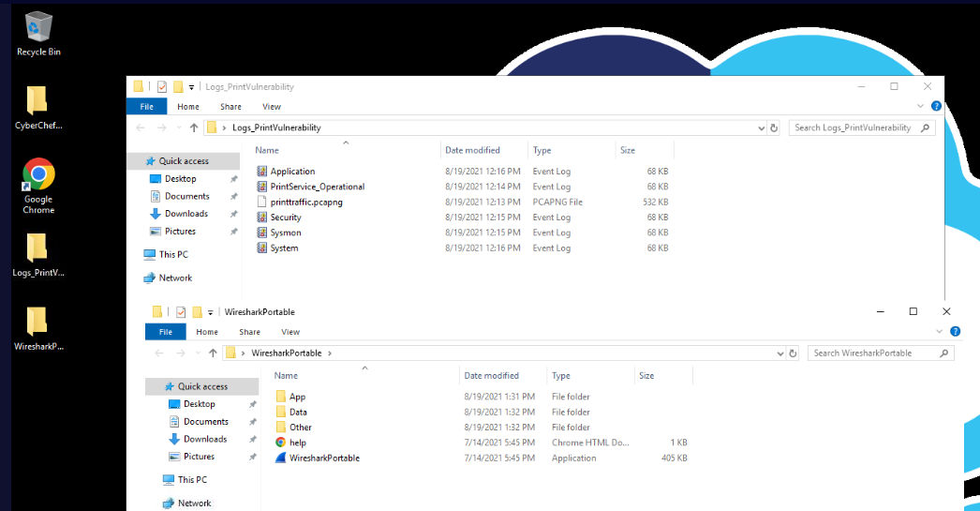Viewport: 980px width, 511px height.
Task: Click the Help icon in WiresharkPortable window
Action: 955,332
